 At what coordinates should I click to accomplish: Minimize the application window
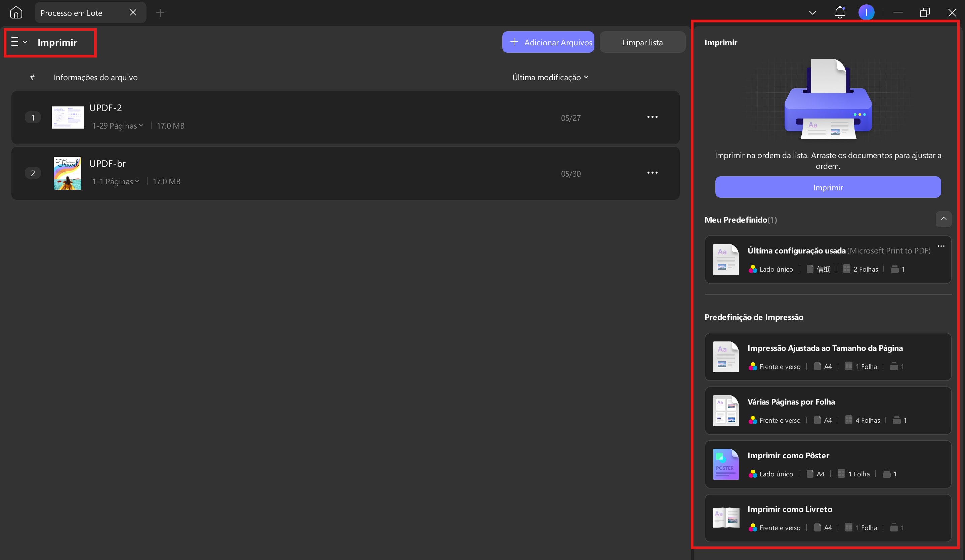898,13
